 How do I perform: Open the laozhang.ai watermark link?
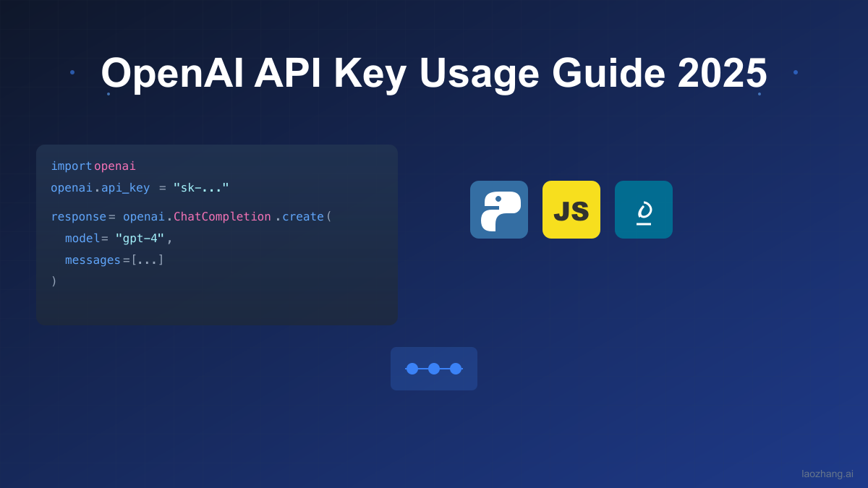(x=827, y=474)
